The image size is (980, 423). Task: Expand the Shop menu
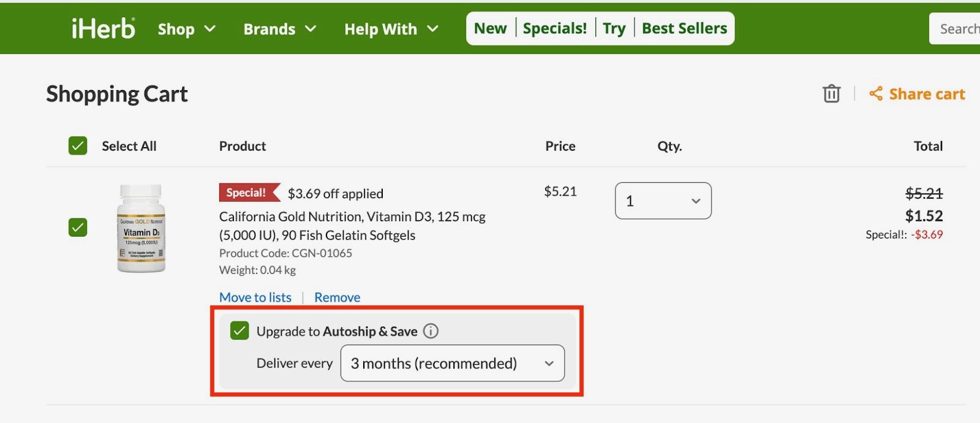186,29
